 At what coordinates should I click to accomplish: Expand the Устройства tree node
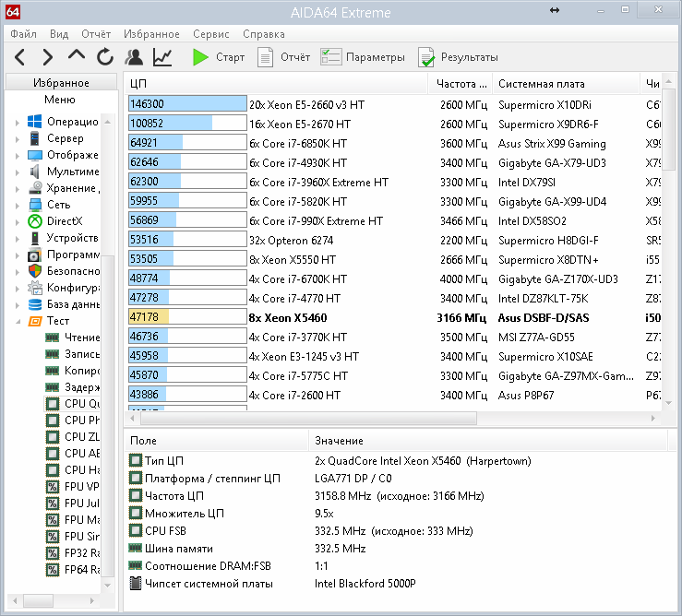pyautogui.click(x=18, y=238)
